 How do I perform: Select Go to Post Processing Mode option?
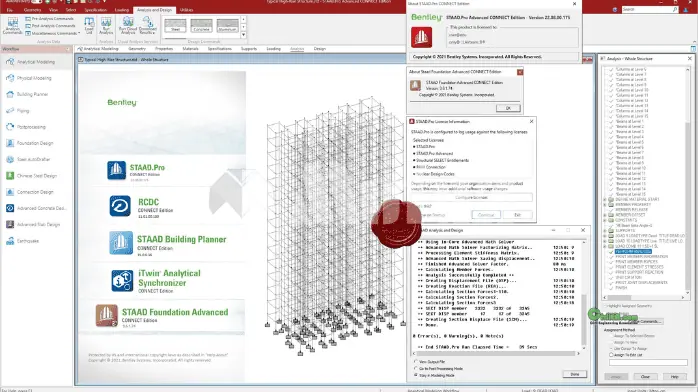tap(416, 368)
